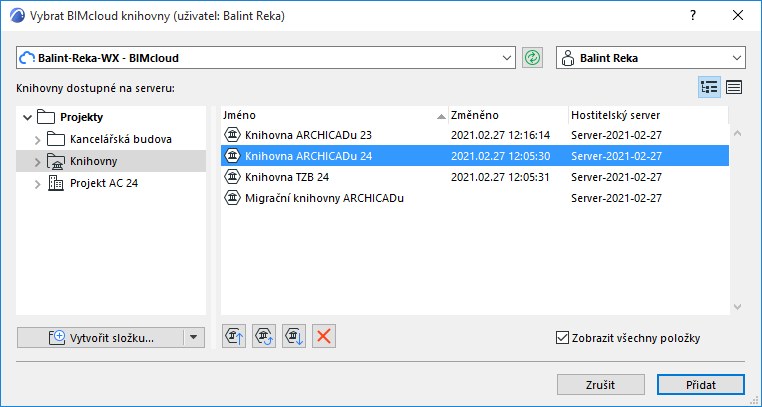Click the list scrollbar down arrow
The image size is (762, 407).
pyautogui.click(x=737, y=306)
